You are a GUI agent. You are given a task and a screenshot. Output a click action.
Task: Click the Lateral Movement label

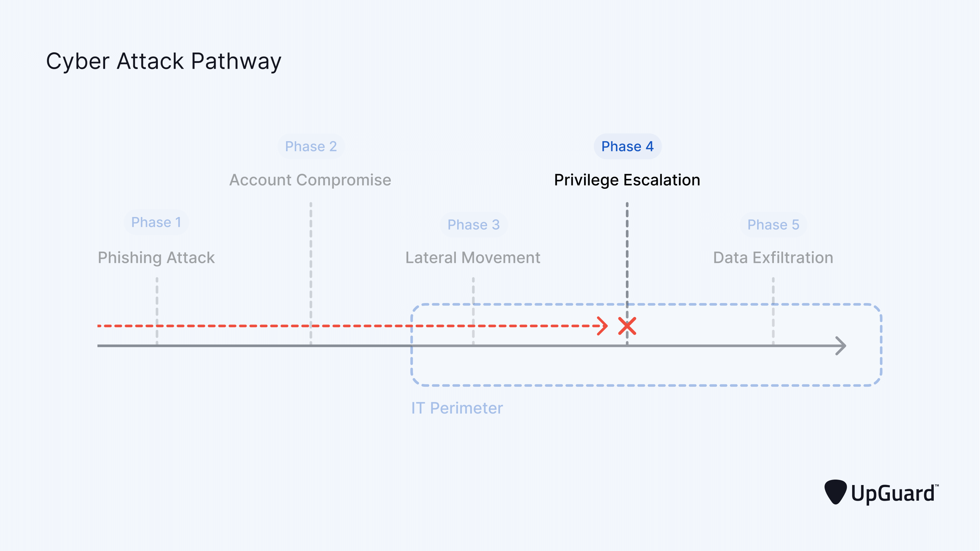(x=472, y=258)
